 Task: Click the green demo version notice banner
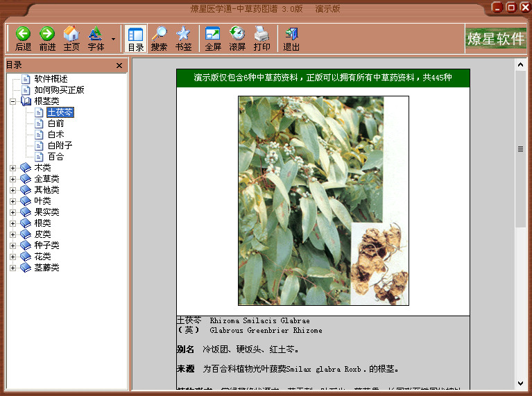pyautogui.click(x=323, y=78)
